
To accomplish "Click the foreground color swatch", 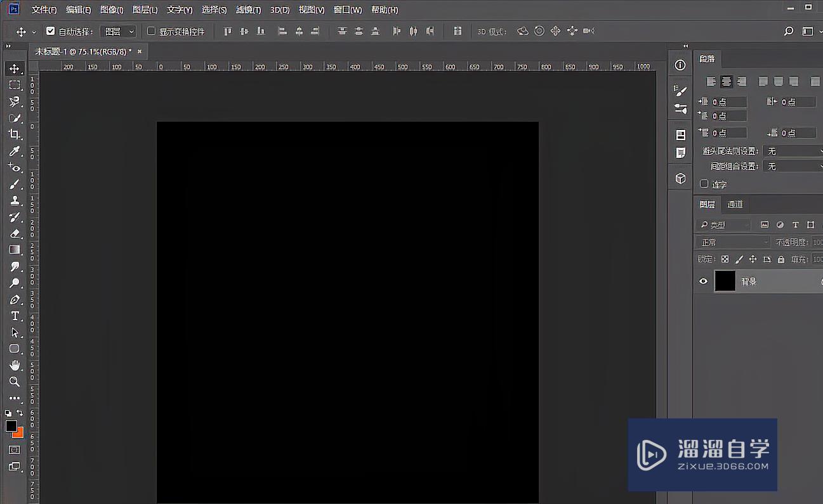I will pos(11,426).
